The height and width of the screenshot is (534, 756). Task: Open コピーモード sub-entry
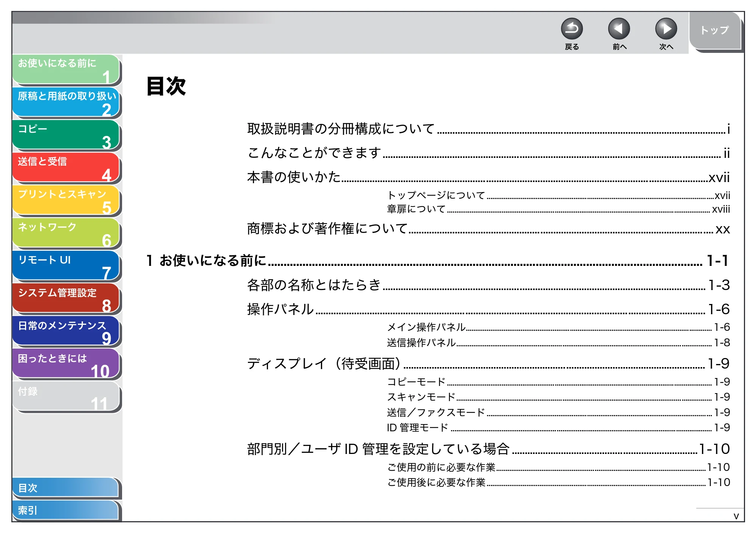pos(558,382)
